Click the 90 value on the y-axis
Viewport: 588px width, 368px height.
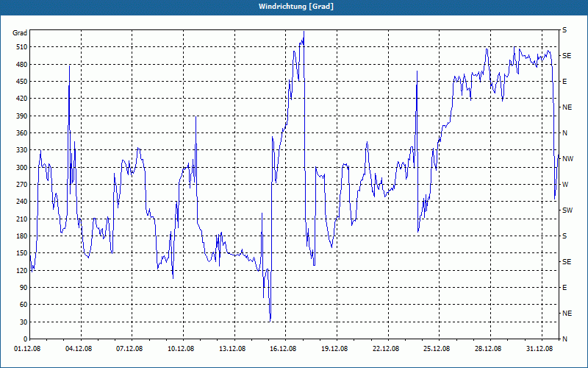point(24,288)
